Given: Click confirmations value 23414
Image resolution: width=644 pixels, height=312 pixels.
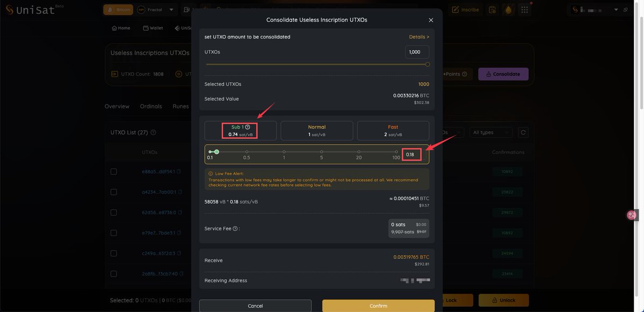Looking at the screenshot, I should coord(506,273).
